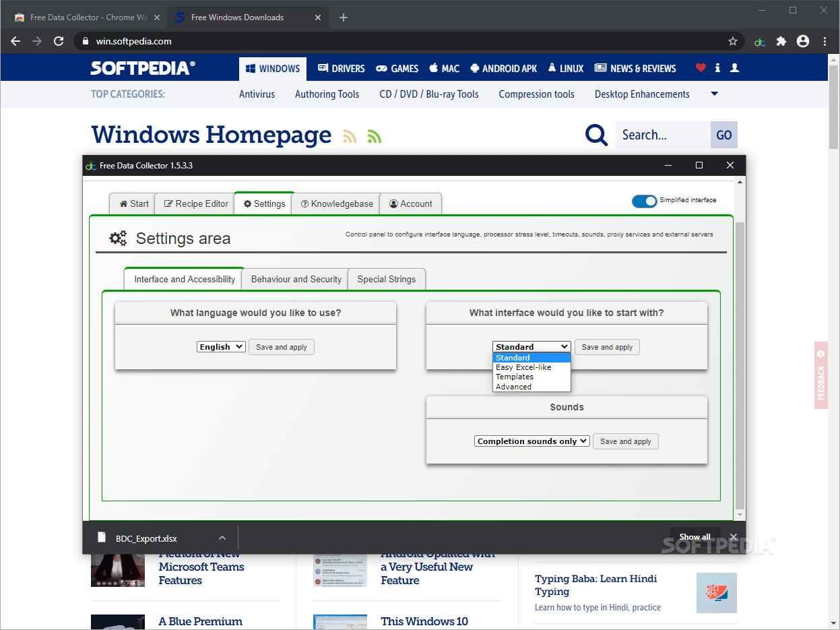Go to the Account tab
This screenshot has height=630, width=840.
411,203
